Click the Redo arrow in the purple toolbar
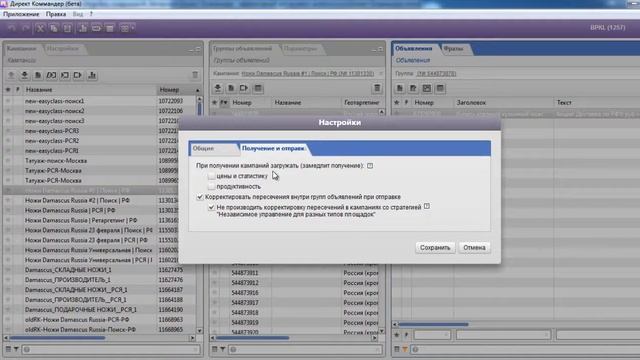 tap(25, 28)
